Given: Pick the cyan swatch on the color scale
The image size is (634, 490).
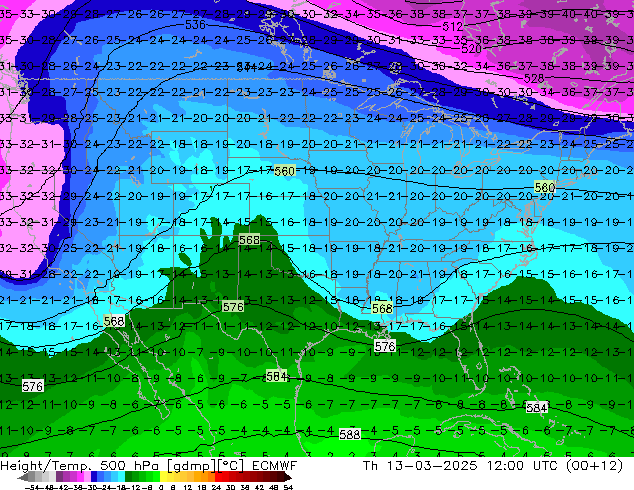Looking at the screenshot, I should pos(121,477).
